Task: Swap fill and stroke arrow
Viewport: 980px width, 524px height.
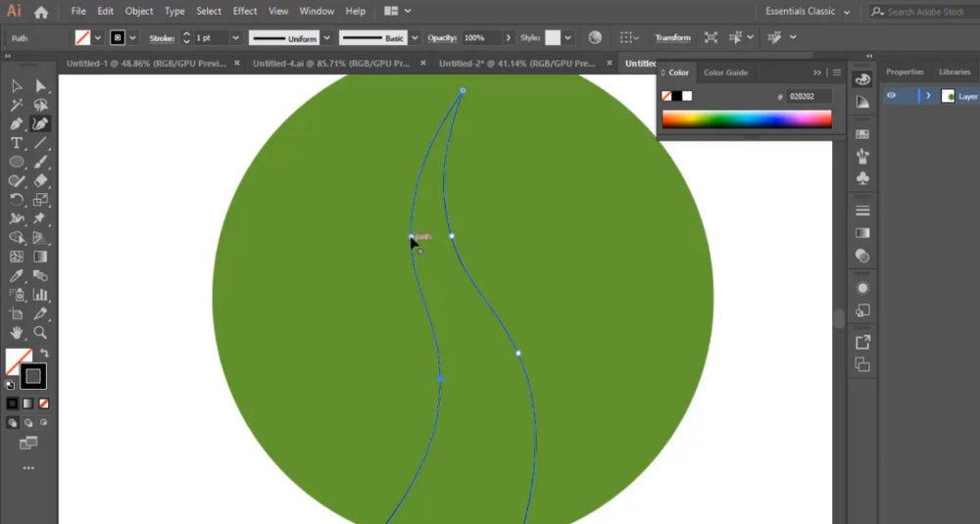Action: point(44,354)
